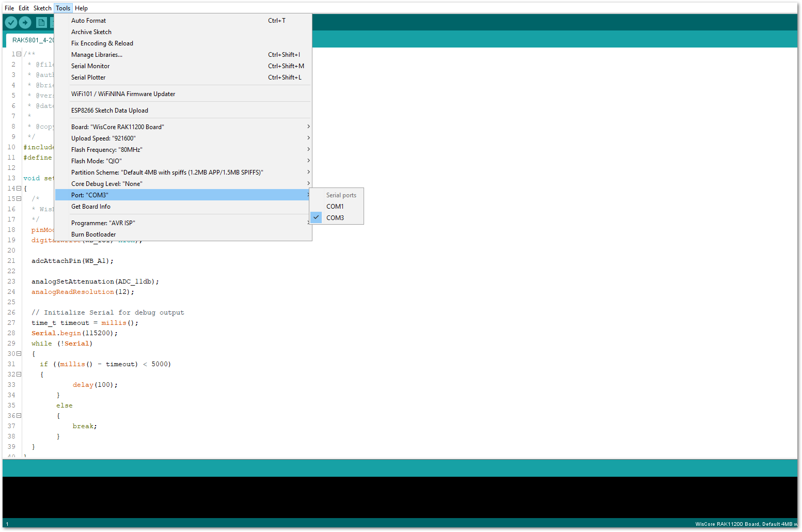Collapse the if block at line 32

coord(19,374)
